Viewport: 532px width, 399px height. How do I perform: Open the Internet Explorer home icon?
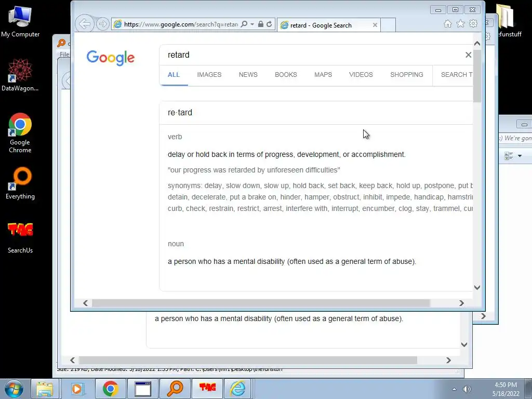coord(448,23)
